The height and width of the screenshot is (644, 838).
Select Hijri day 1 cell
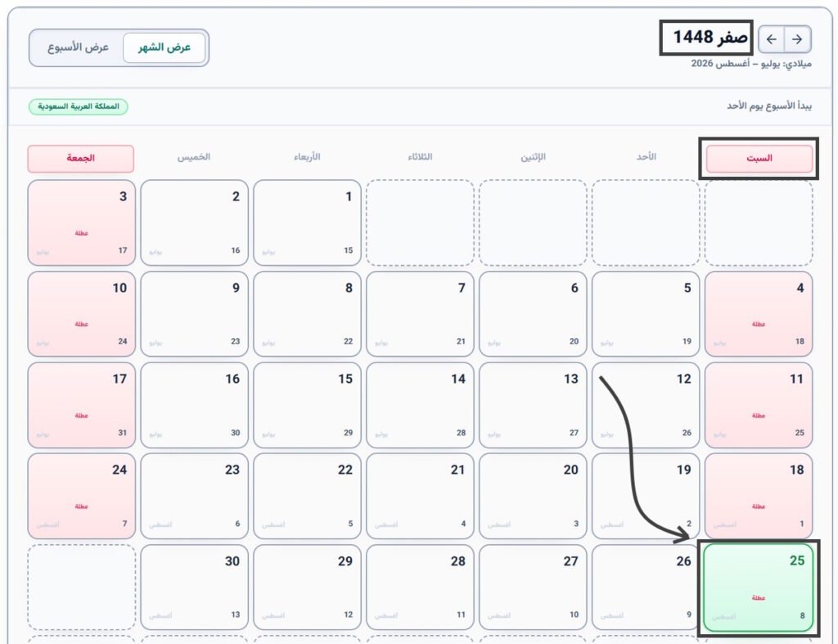pos(308,223)
